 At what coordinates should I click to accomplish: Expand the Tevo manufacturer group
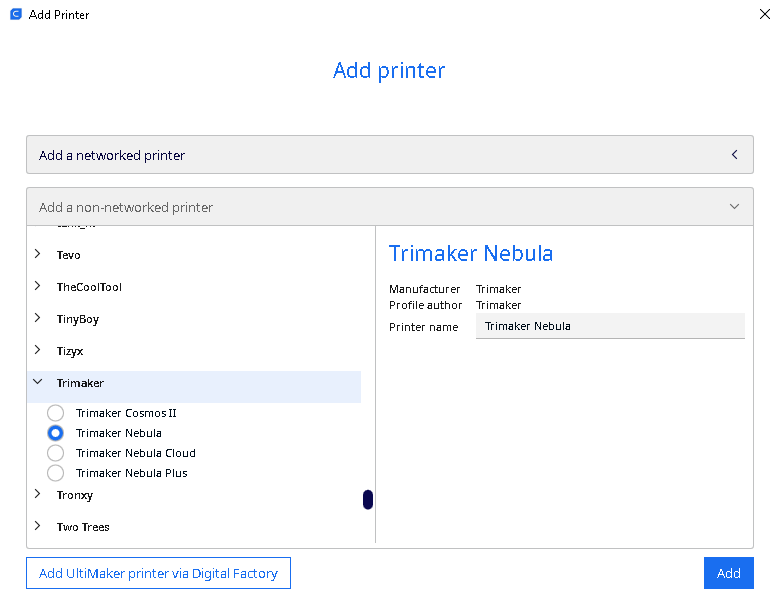[38, 255]
